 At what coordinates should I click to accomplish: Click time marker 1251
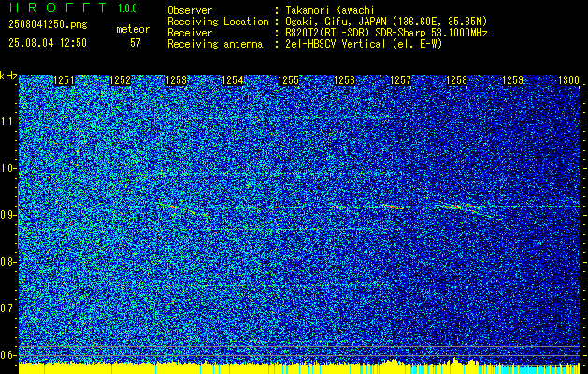65,80
